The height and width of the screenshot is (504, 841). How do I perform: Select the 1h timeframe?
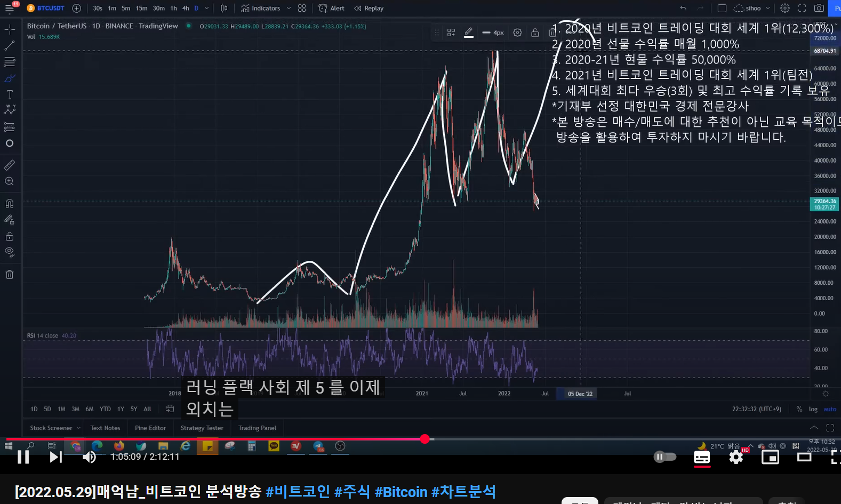(174, 8)
